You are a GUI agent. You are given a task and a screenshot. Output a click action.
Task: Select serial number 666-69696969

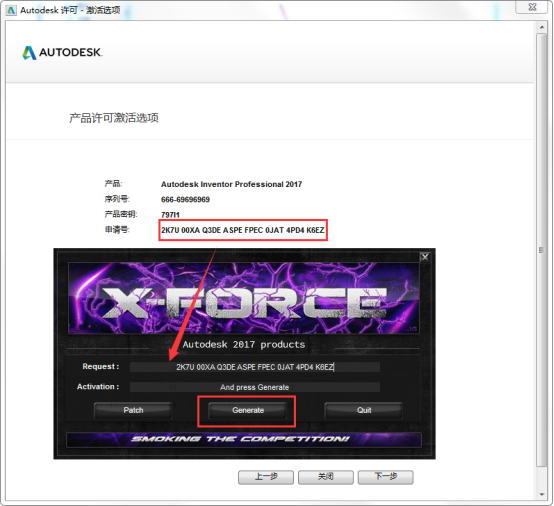tap(185, 200)
